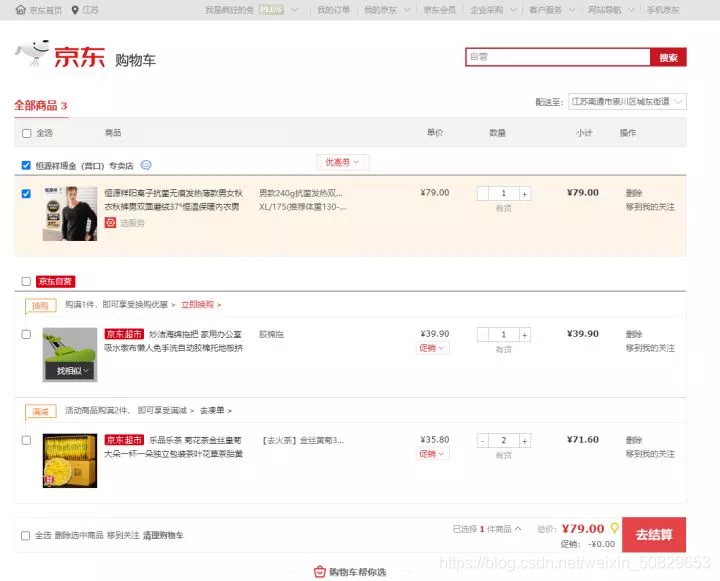Click the 京东超市 badge on tea item
The width and height of the screenshot is (720, 581).
pos(124,440)
